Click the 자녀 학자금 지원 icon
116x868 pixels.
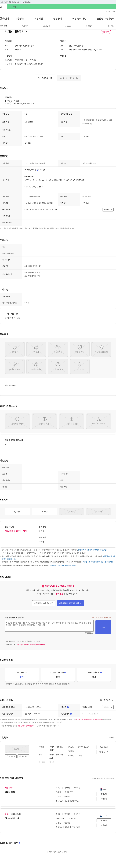click(101, 349)
